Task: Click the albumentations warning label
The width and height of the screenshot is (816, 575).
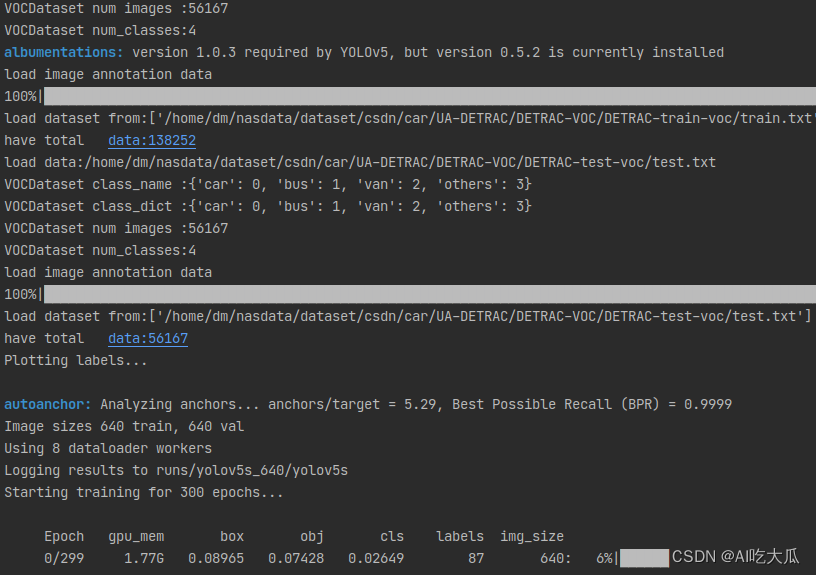Action: (x=64, y=52)
